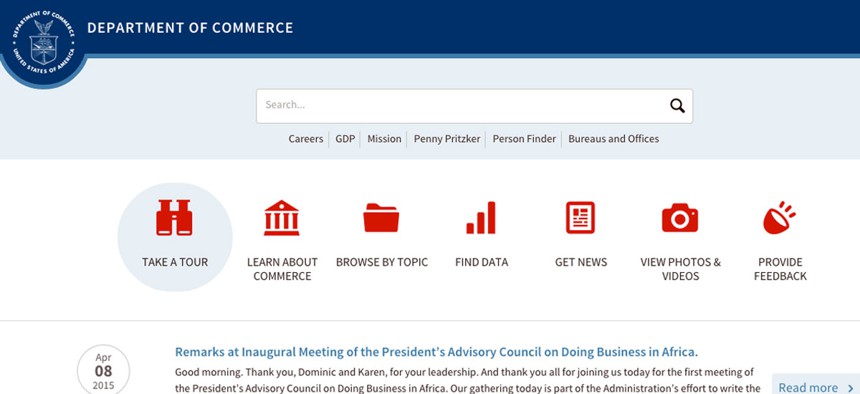Screen dimensions: 860x394
Task: Click the binoculars Take a Tour icon
Action: (174, 218)
